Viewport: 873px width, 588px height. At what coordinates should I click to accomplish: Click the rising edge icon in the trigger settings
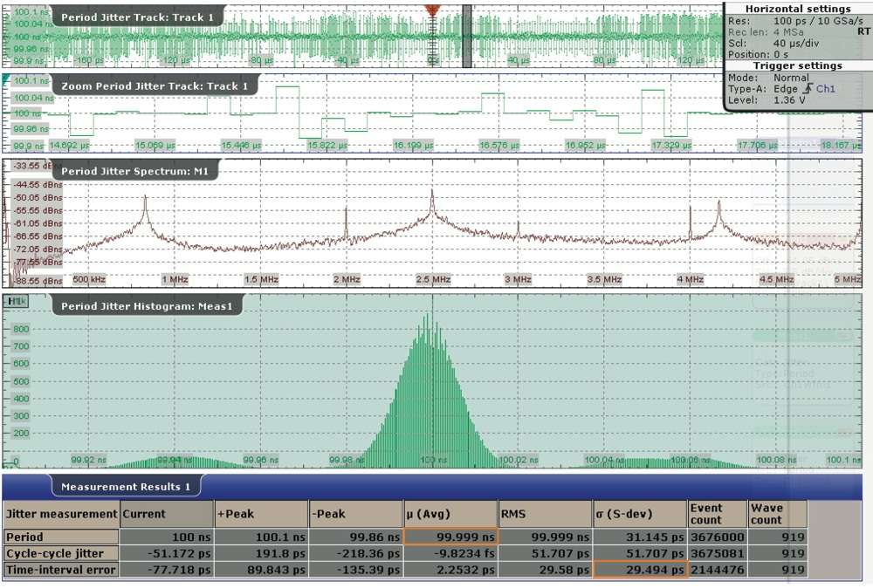click(x=808, y=88)
